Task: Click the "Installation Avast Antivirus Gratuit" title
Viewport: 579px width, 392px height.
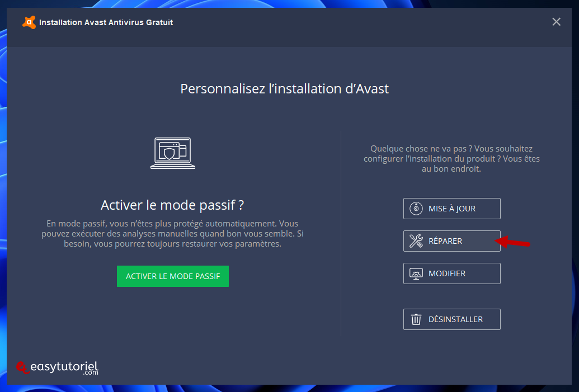Action: (x=106, y=22)
